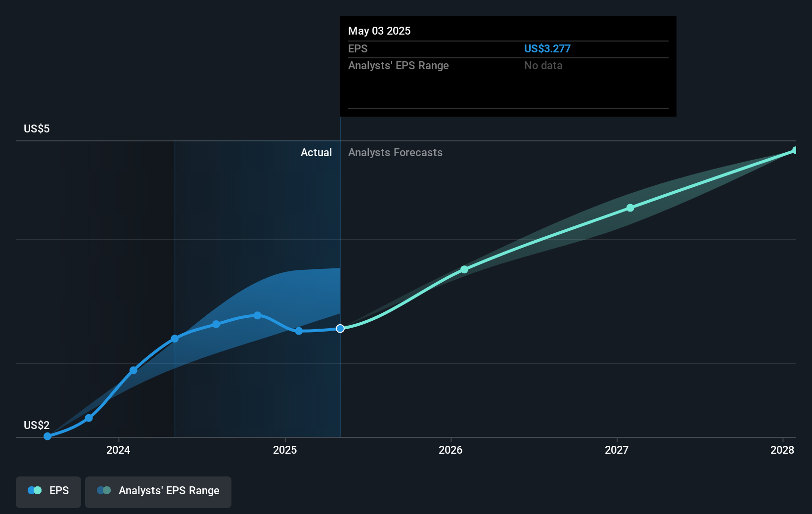
Task: Click the EPS data point just after 2024
Action: (x=134, y=370)
